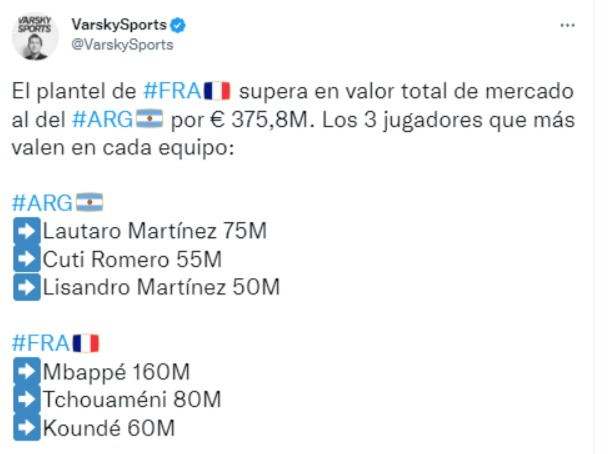Click the blue verified badge icon
This screenshot has width=612, height=454.
[178, 25]
